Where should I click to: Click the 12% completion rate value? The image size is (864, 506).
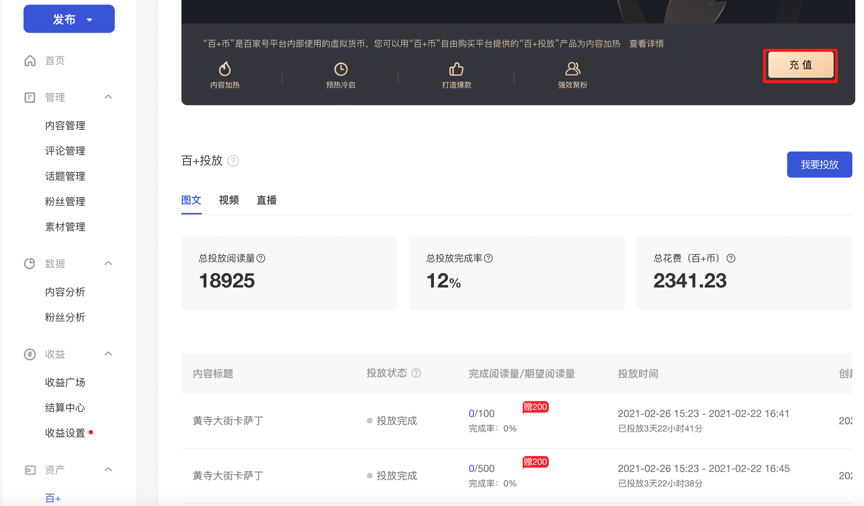point(443,281)
